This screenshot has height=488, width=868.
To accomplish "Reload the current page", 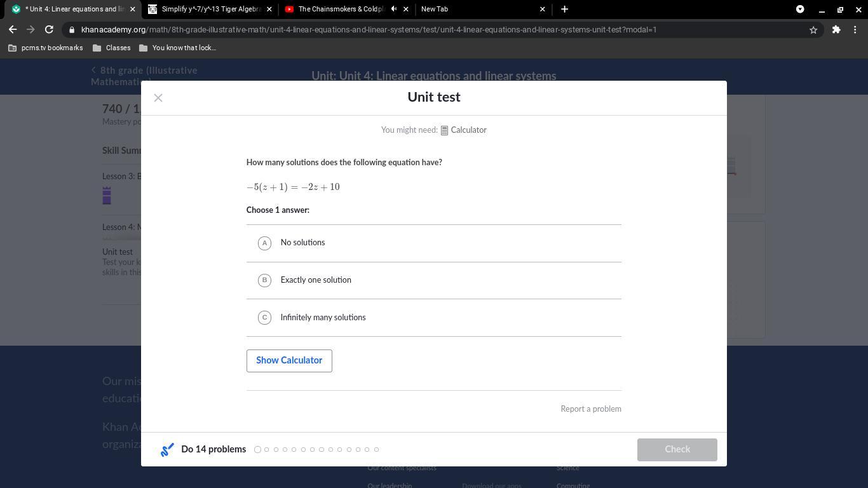I will (49, 29).
